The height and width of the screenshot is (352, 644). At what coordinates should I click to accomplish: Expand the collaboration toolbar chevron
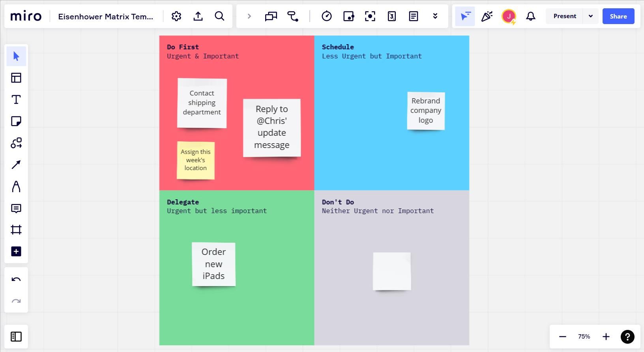249,16
